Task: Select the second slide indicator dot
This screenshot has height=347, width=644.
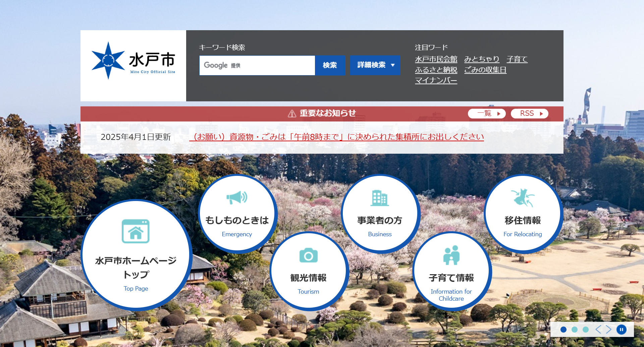Action: click(575, 330)
